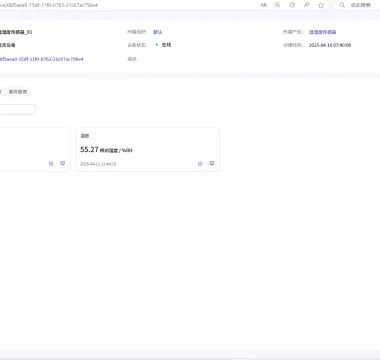Open the 事件管理 tab

tap(18, 92)
